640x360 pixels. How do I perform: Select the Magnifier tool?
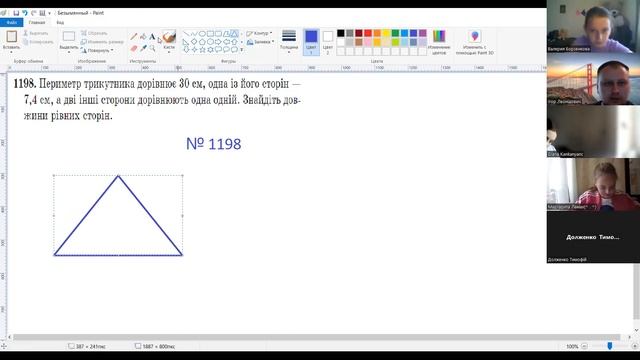point(152,48)
